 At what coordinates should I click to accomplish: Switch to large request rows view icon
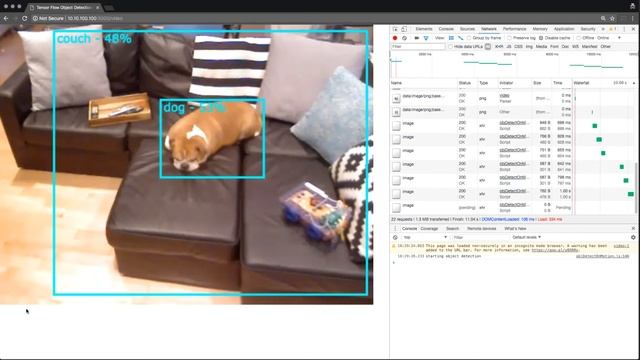[x=451, y=38]
